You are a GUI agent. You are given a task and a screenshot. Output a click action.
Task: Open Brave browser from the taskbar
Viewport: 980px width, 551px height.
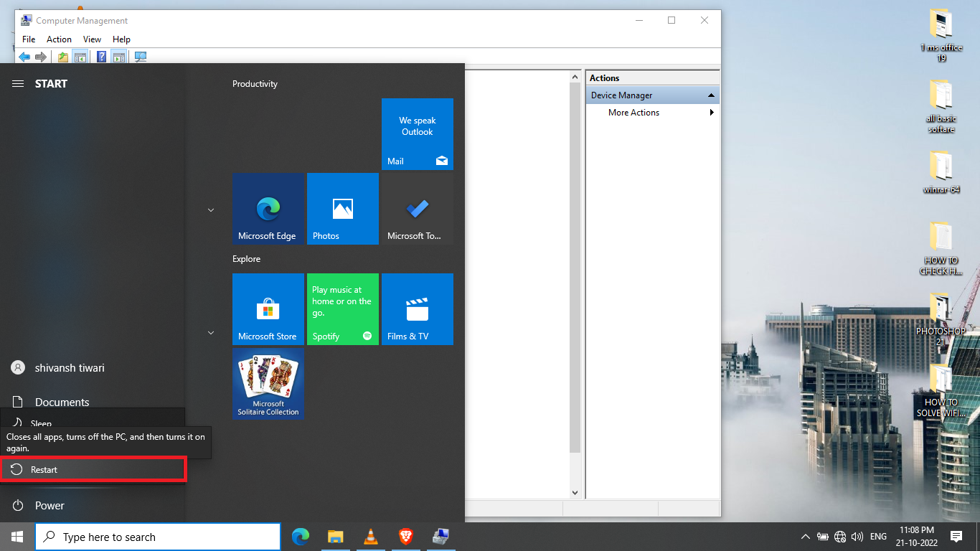coord(406,537)
